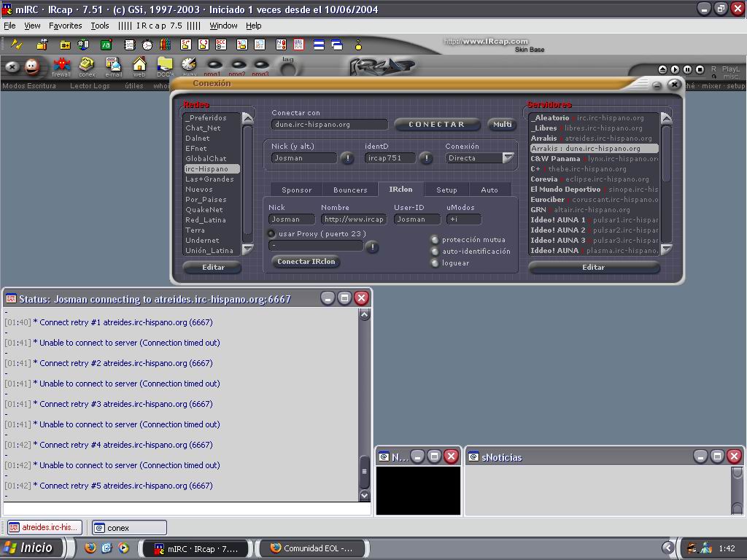
Task: Open the notepad toolbar icon
Action: [x=129, y=44]
